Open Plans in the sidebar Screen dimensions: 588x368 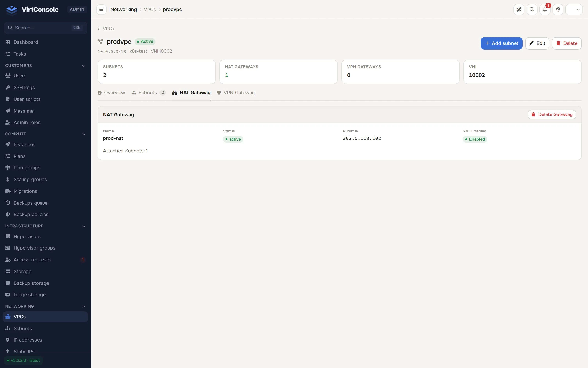(x=45, y=156)
